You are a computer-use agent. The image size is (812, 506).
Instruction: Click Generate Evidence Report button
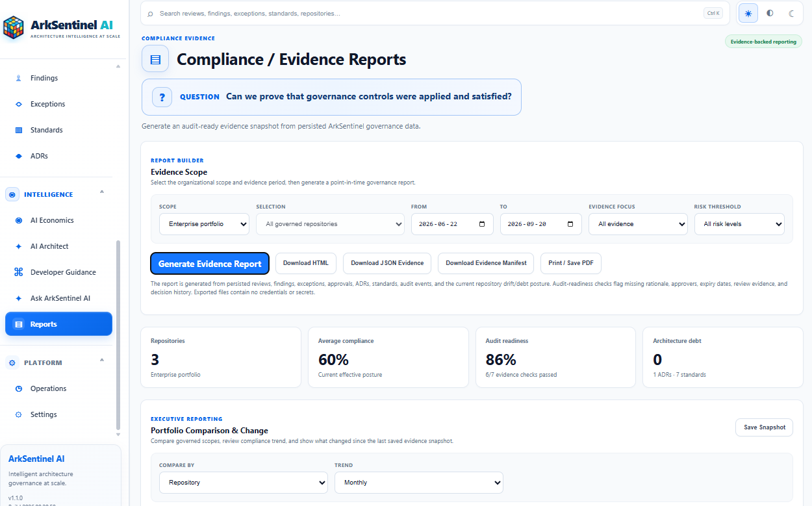click(210, 264)
